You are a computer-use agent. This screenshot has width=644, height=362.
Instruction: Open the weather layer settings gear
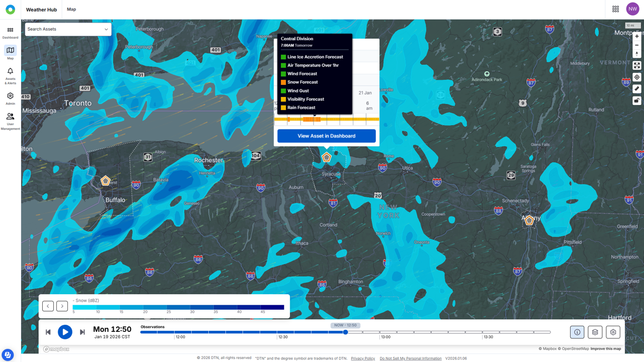click(x=613, y=332)
